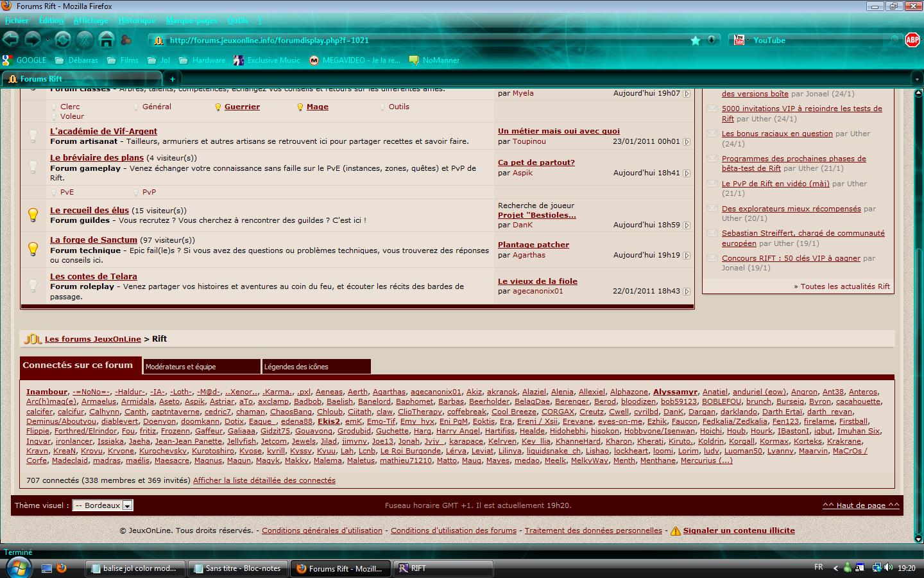Go to last post arrow for Ca pet de partout
This screenshot has height=578, width=924.
click(687, 173)
